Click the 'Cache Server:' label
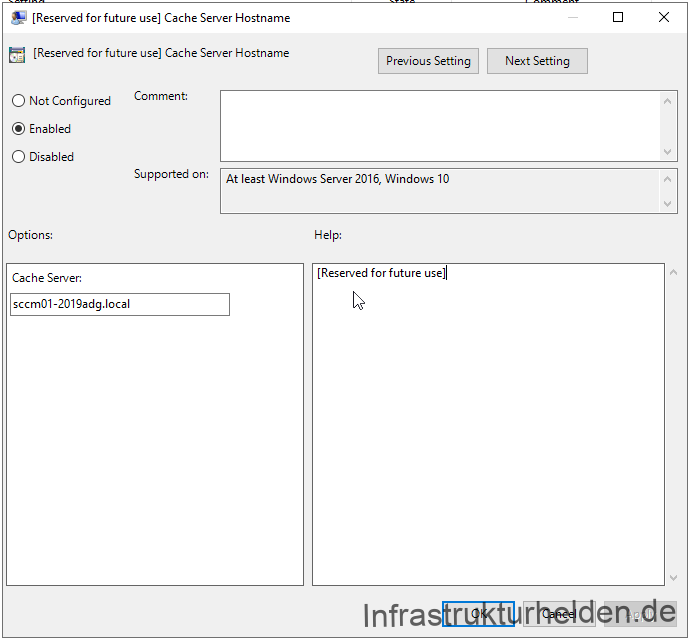This screenshot has height=640, width=690. coord(47,278)
